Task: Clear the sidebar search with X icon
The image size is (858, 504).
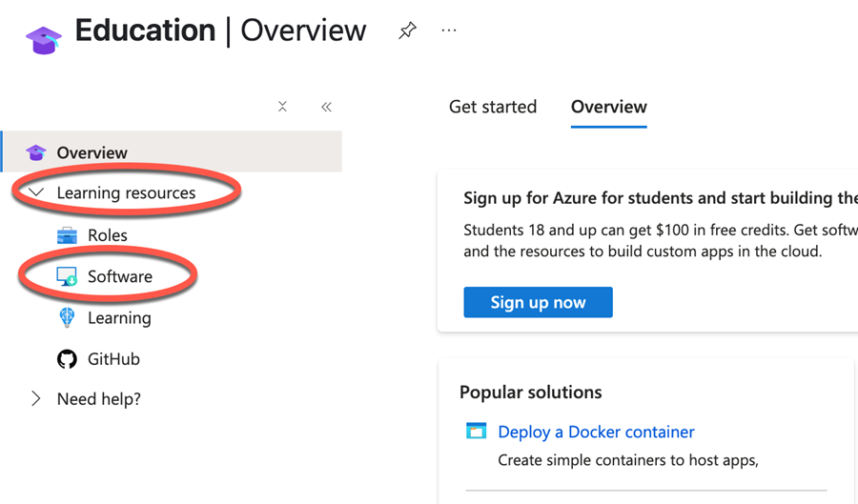Action: click(282, 106)
